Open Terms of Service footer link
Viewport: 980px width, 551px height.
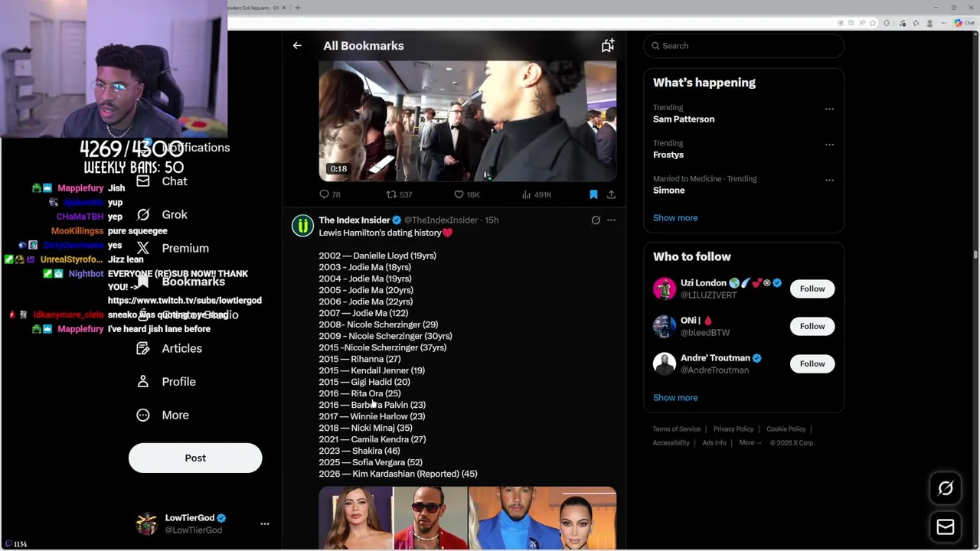pos(677,429)
